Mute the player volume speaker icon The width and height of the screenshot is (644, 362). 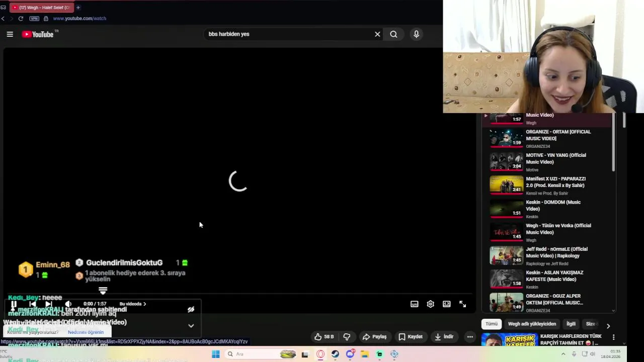pos(68,304)
